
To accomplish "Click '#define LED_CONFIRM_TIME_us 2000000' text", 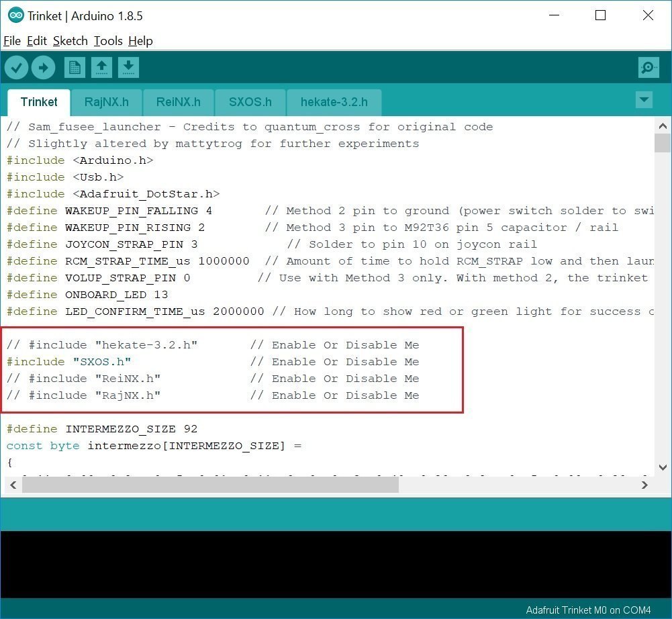I will point(135,312).
